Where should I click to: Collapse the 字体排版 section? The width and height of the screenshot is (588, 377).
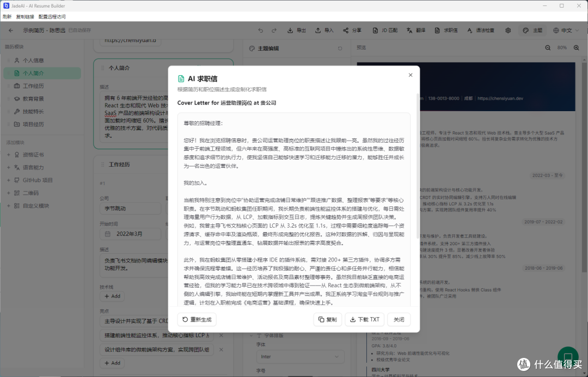pos(251,336)
